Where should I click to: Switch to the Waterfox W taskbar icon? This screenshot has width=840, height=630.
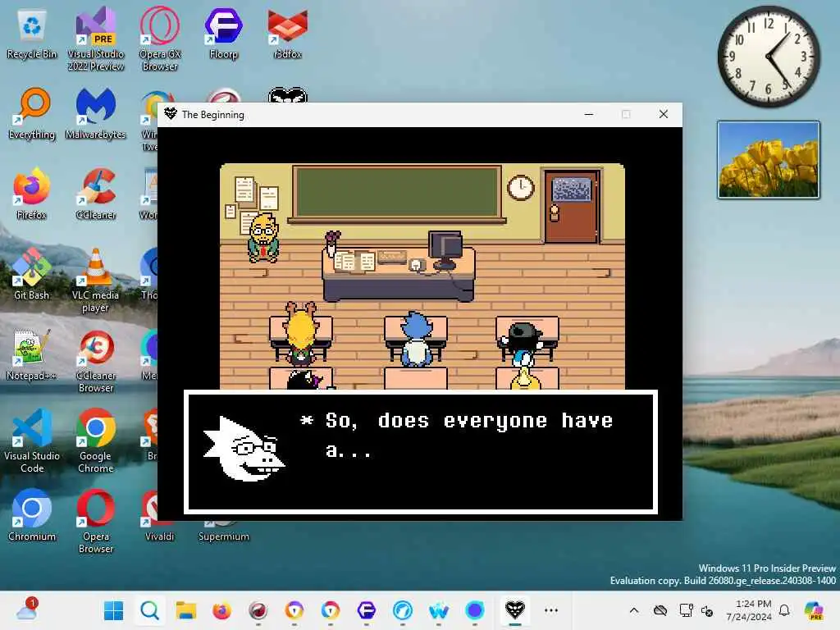point(439,610)
